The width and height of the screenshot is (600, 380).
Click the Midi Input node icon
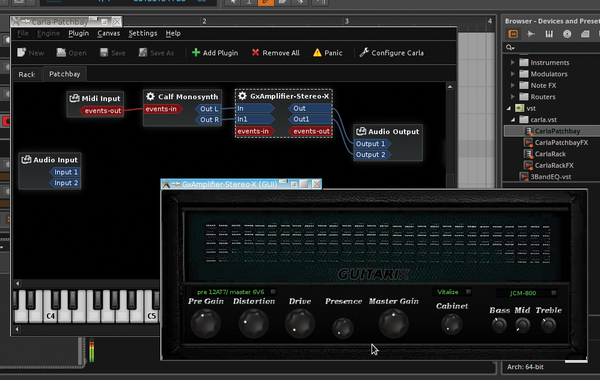(74, 98)
